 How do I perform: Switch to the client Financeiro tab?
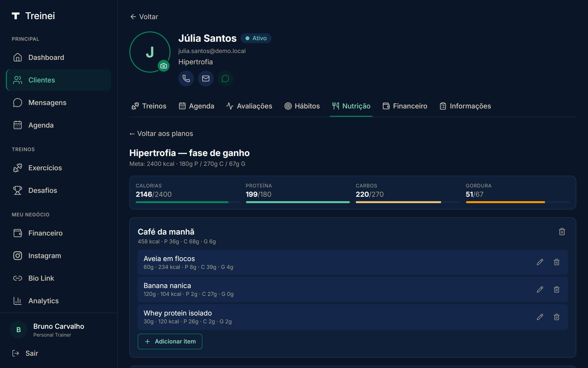[405, 106]
